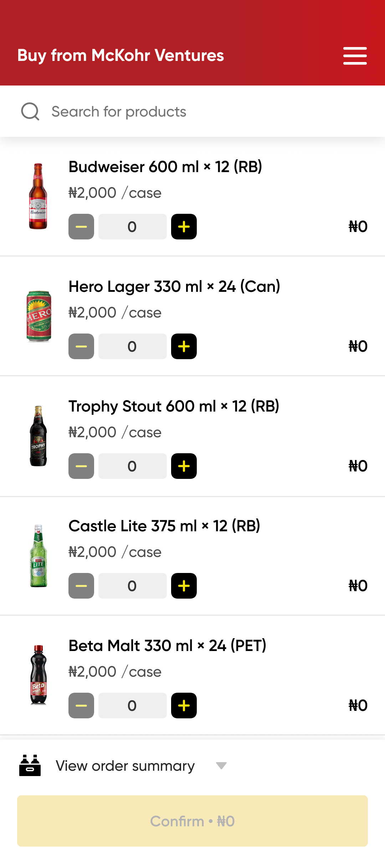The height and width of the screenshot is (868, 385).
Task: Expand the order summary dropdown arrow
Action: [x=221, y=766]
